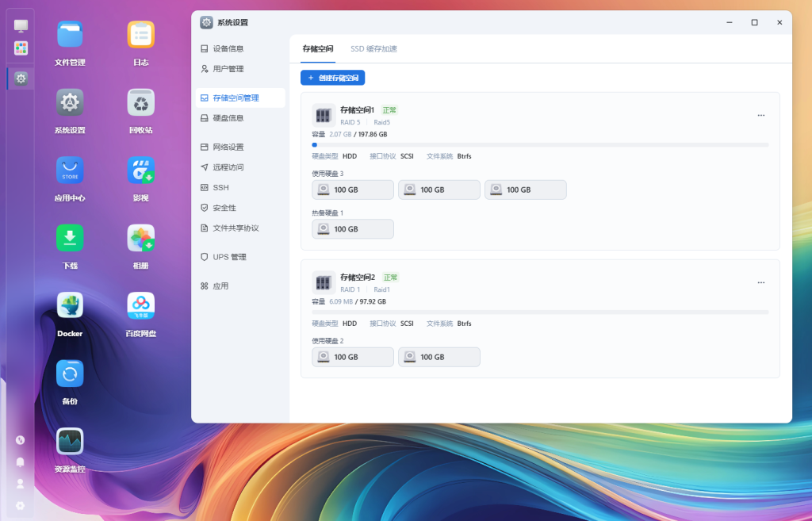The height and width of the screenshot is (521, 812).
Task: Click the 存储空间1 capacity usage bar
Action: (540, 145)
